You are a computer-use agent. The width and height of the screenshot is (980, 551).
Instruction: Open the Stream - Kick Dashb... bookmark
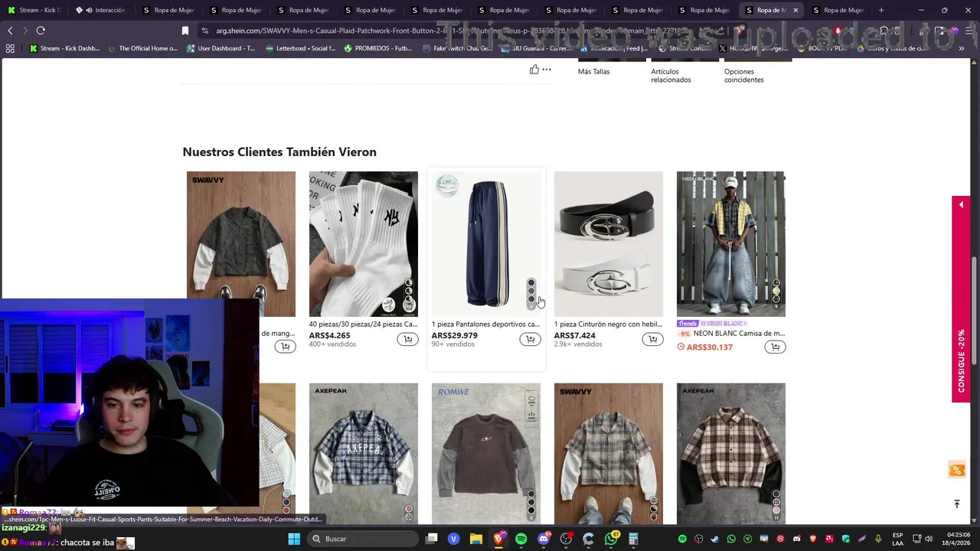point(64,48)
